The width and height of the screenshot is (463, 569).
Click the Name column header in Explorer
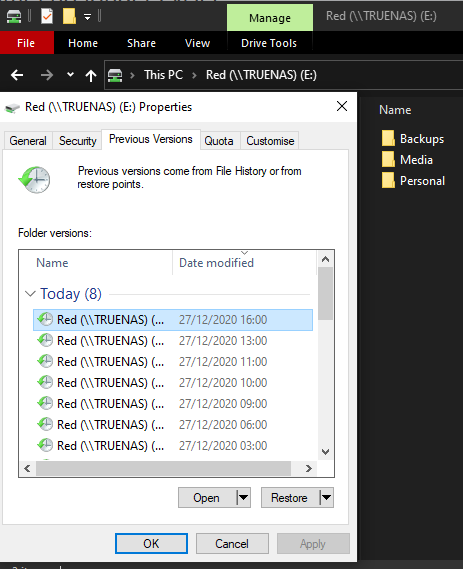click(x=395, y=110)
